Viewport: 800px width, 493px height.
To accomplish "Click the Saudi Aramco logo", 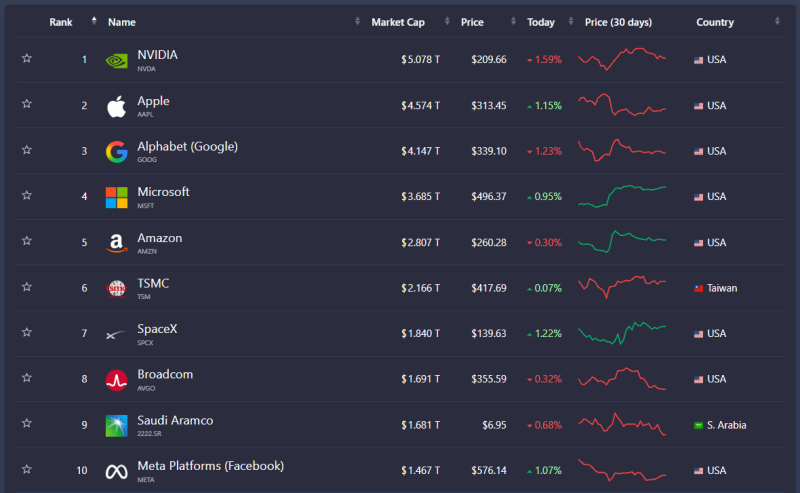I will (x=116, y=426).
